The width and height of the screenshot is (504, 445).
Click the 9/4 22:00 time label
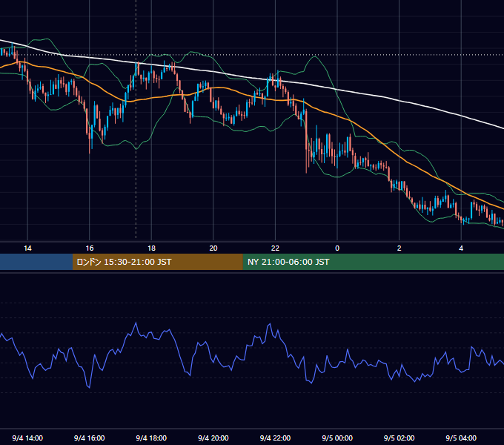[275, 438]
